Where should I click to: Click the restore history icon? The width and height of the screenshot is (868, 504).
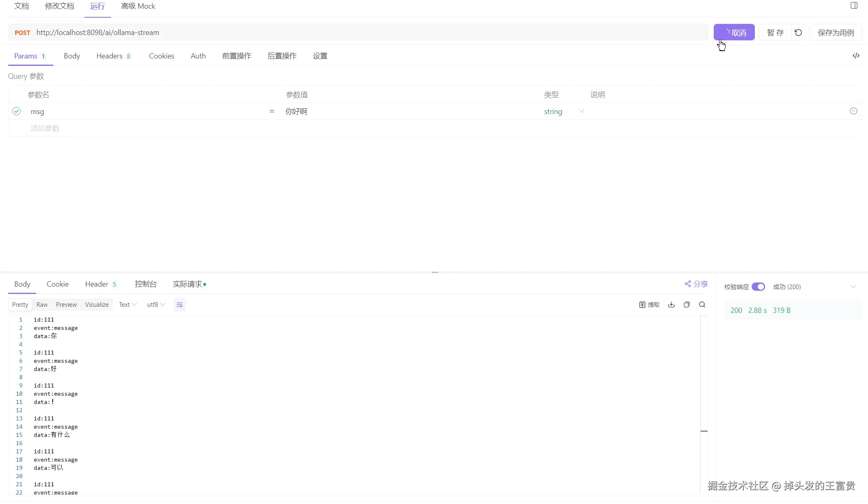(x=798, y=32)
